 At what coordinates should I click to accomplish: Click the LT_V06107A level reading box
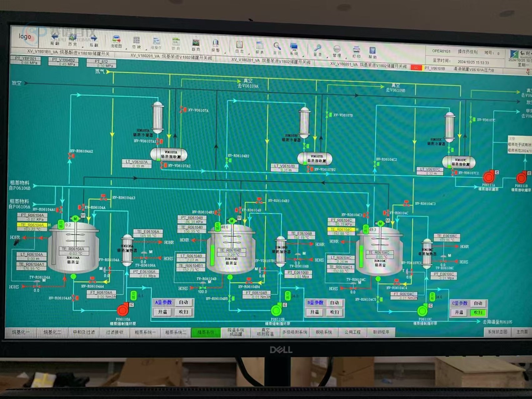point(137,164)
